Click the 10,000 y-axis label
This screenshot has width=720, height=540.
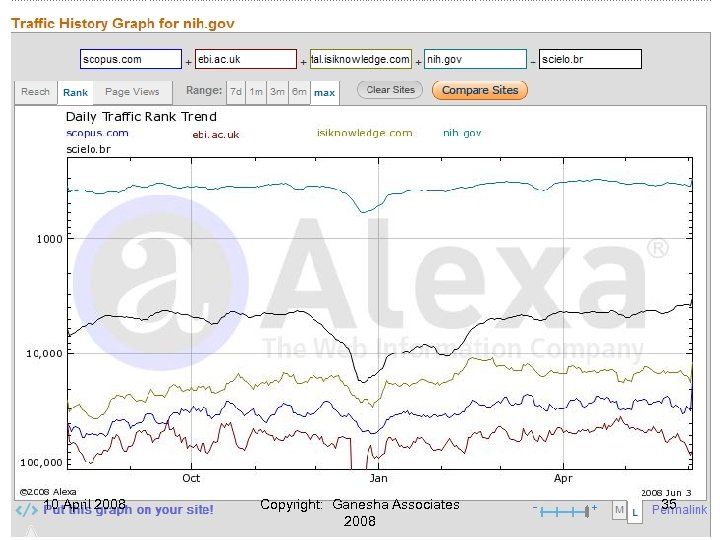tap(44, 354)
